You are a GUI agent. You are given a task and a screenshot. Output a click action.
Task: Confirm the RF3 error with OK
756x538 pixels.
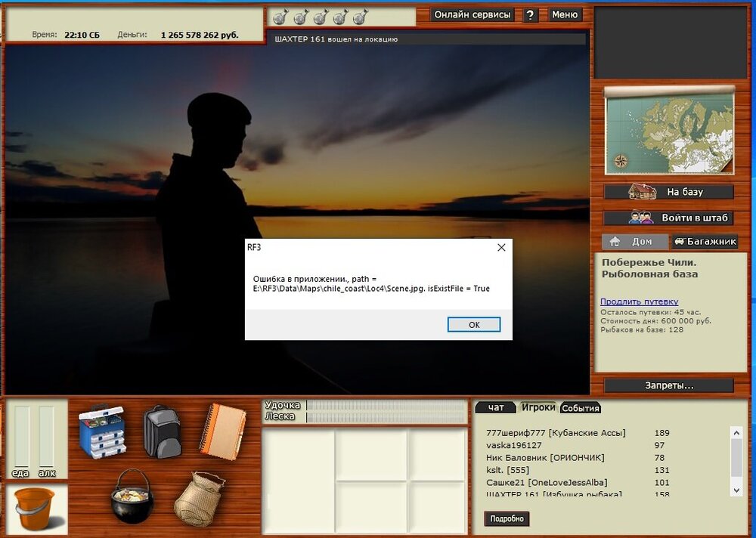474,324
